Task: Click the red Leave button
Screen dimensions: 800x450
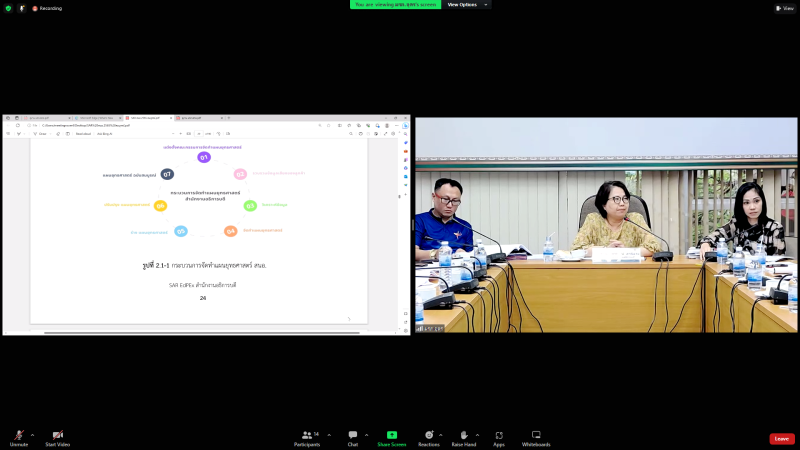Action: point(782,438)
